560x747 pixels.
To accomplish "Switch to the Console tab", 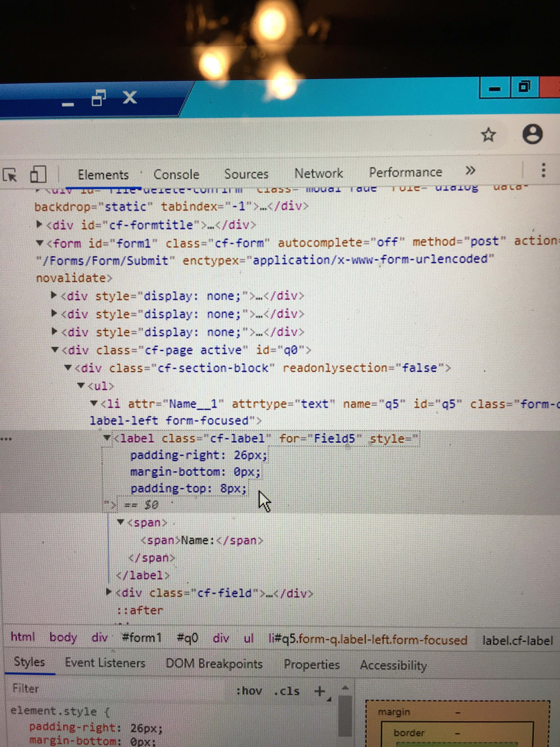I will point(176,175).
